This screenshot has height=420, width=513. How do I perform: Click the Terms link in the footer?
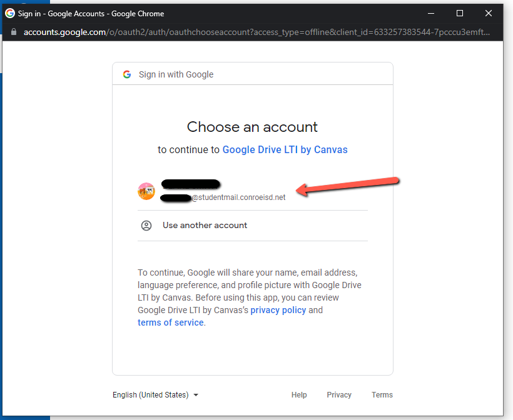click(382, 395)
